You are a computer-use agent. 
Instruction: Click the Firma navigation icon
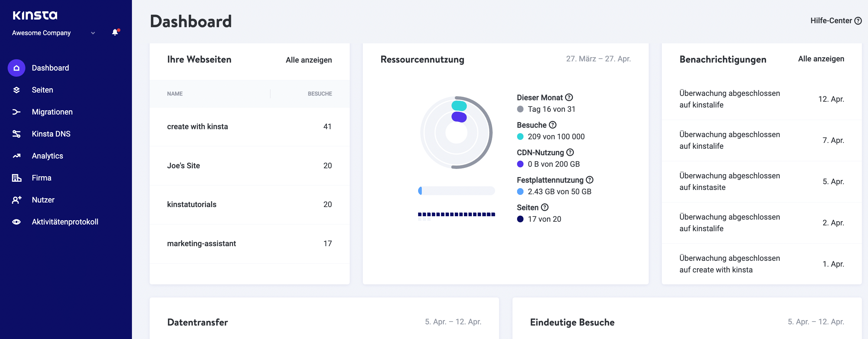pyautogui.click(x=16, y=177)
